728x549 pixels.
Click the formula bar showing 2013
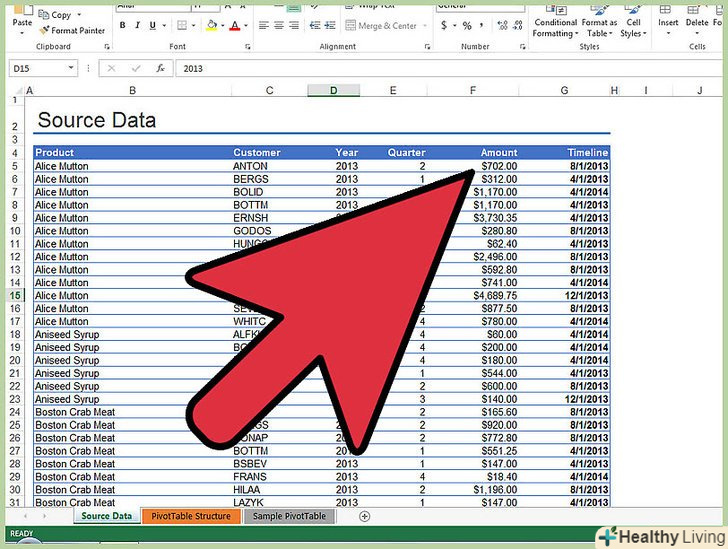pyautogui.click(x=450, y=68)
